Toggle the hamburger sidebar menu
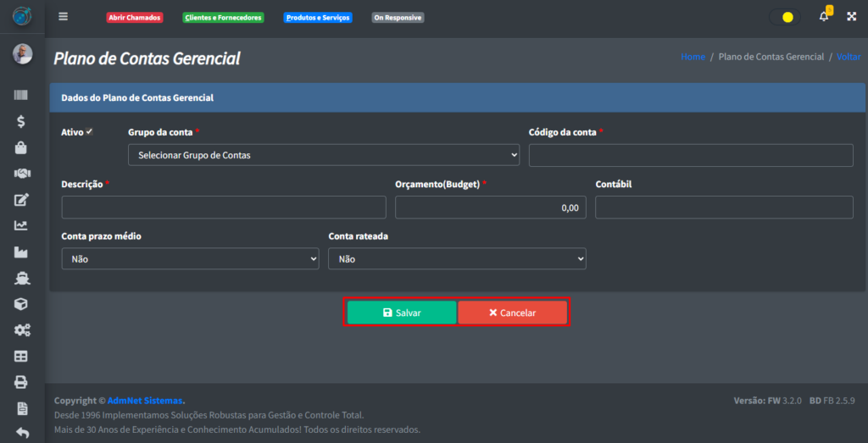 point(63,17)
